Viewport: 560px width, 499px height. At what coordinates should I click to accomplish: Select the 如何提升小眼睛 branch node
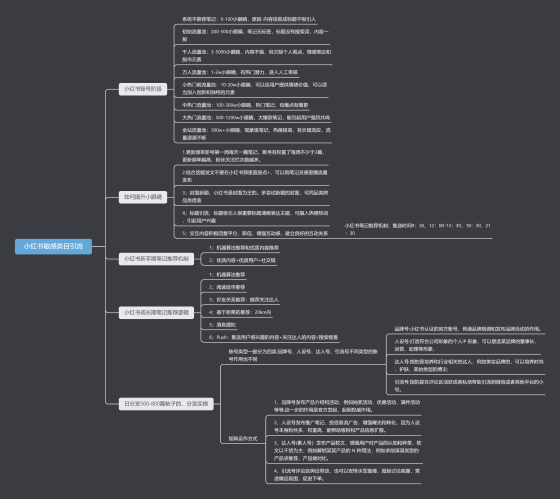point(143,197)
